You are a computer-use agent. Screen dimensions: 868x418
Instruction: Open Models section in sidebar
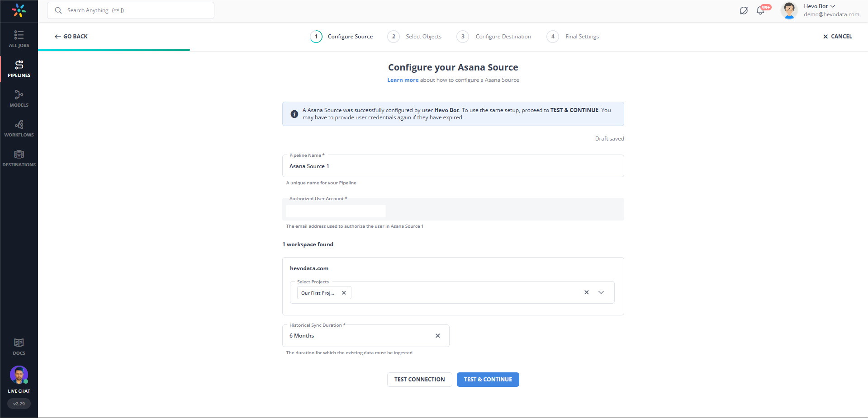pyautogui.click(x=19, y=99)
